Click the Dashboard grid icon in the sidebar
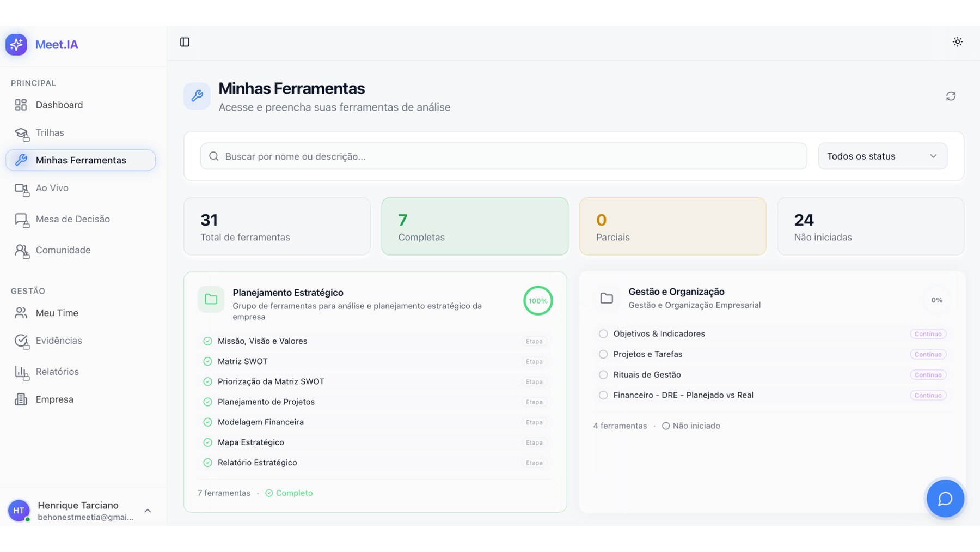Image resolution: width=980 pixels, height=552 pixels. [x=21, y=105]
